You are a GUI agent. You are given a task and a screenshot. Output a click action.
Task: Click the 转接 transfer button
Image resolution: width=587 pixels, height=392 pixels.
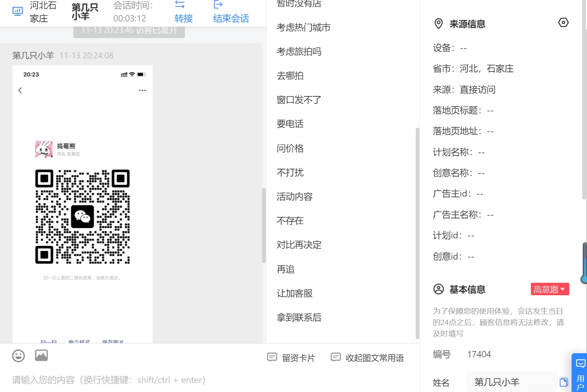[184, 18]
